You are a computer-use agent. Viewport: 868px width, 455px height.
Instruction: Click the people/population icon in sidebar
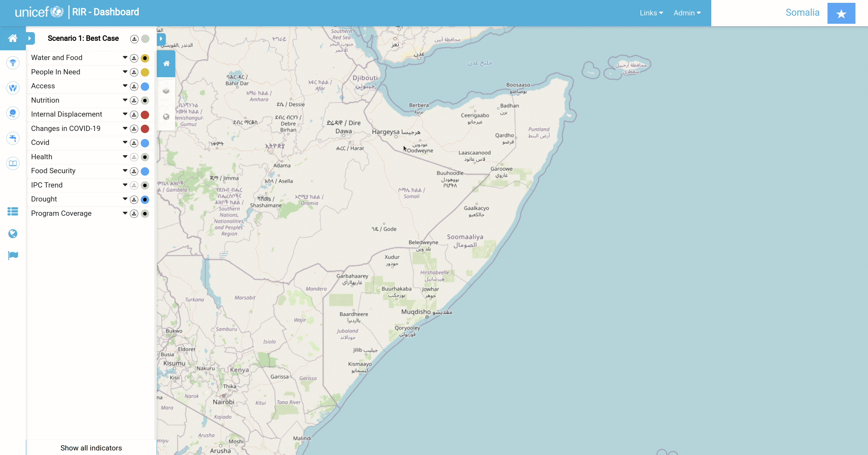click(13, 88)
